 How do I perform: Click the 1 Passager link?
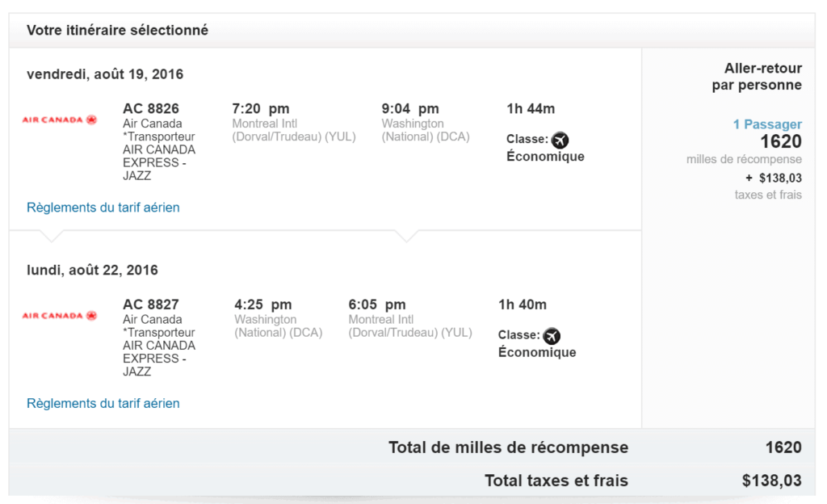766,124
